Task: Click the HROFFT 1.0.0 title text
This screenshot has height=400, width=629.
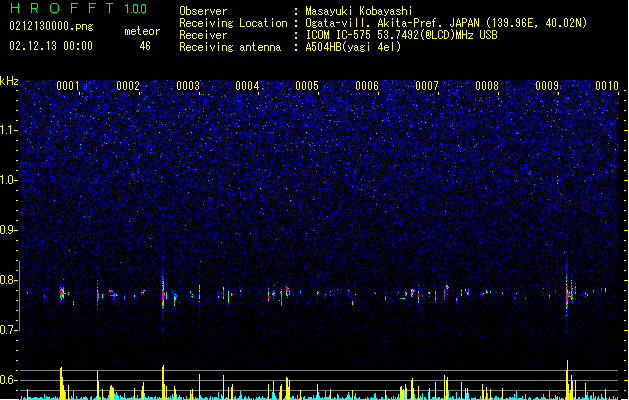Action: pos(78,8)
